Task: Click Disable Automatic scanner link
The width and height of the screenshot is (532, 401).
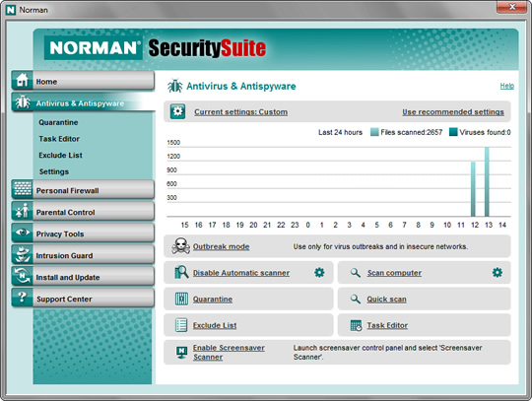Action: coord(241,273)
